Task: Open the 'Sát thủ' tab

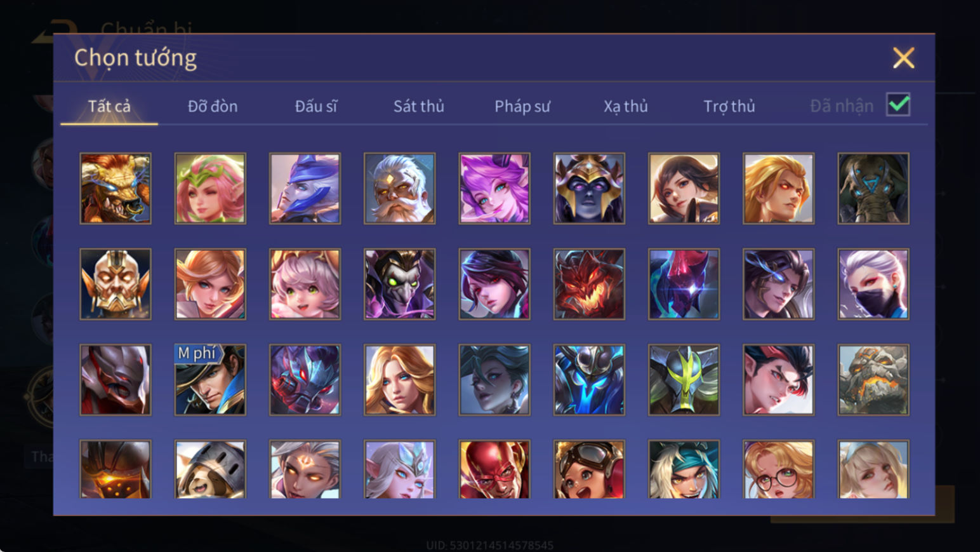Action: (x=419, y=106)
